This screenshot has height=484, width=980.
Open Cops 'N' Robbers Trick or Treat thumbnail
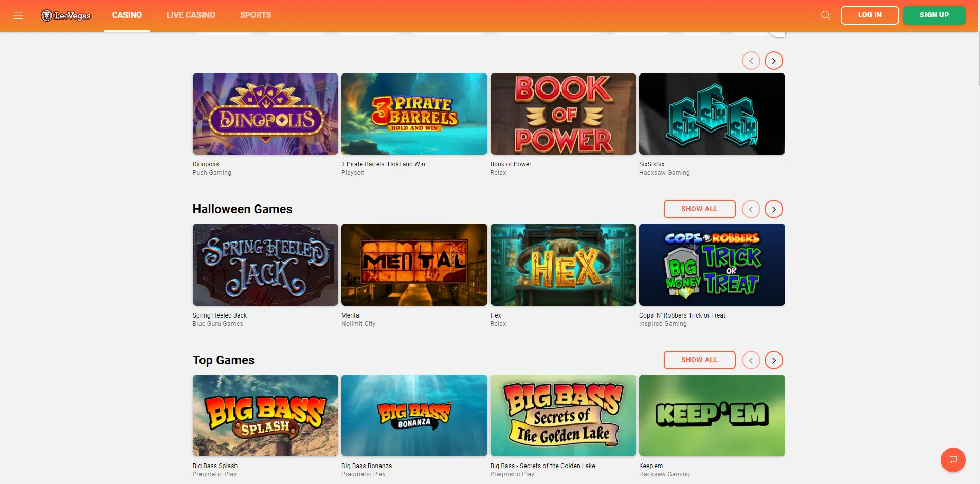[712, 265]
